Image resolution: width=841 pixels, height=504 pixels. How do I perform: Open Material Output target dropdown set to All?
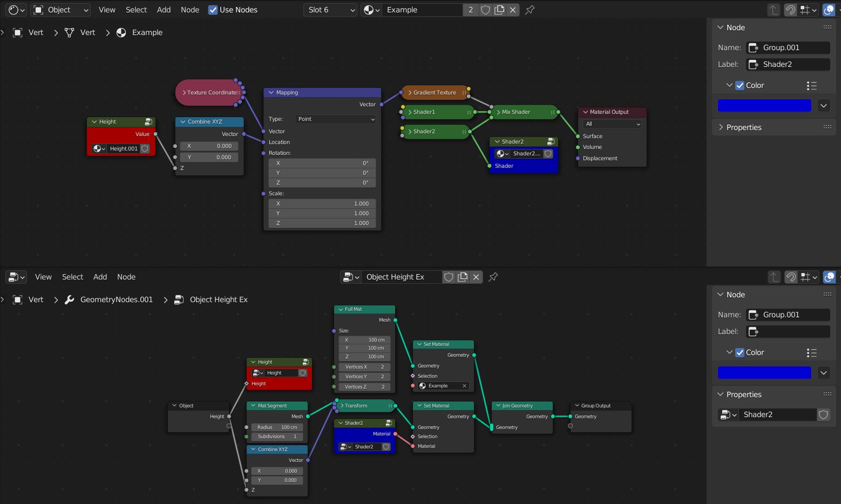coord(612,124)
